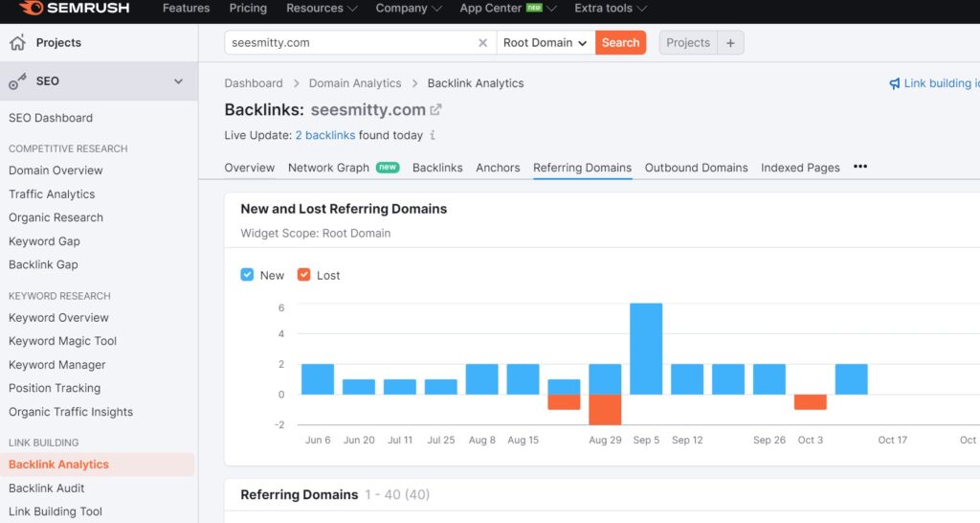Expand the App Center menu
Screen dimensions: 980x523
507,8
